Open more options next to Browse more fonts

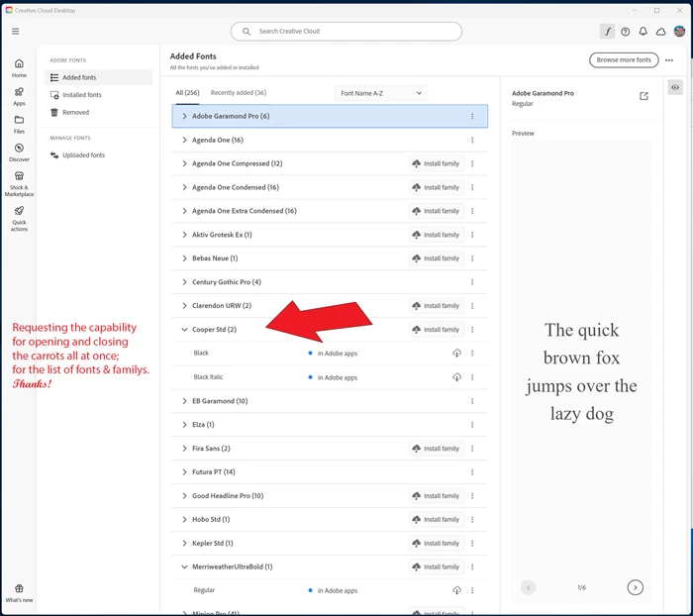click(669, 60)
